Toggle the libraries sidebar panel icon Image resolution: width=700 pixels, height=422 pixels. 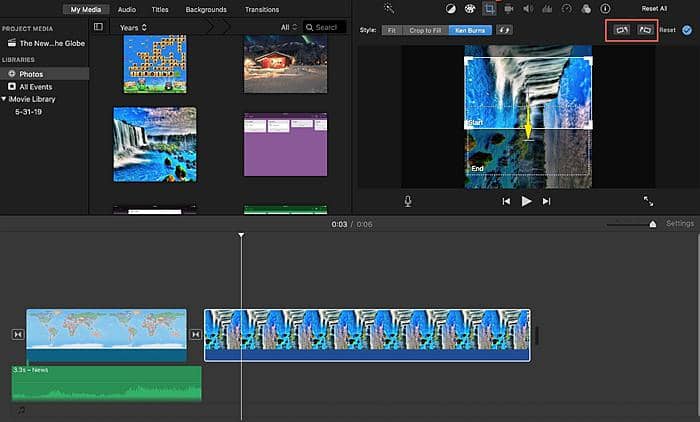tap(98, 27)
